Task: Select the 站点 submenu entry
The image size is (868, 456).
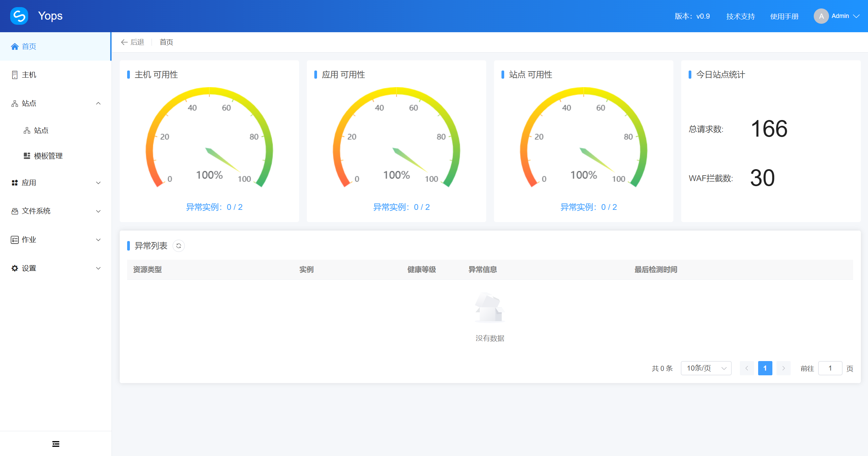Action: [56, 131]
